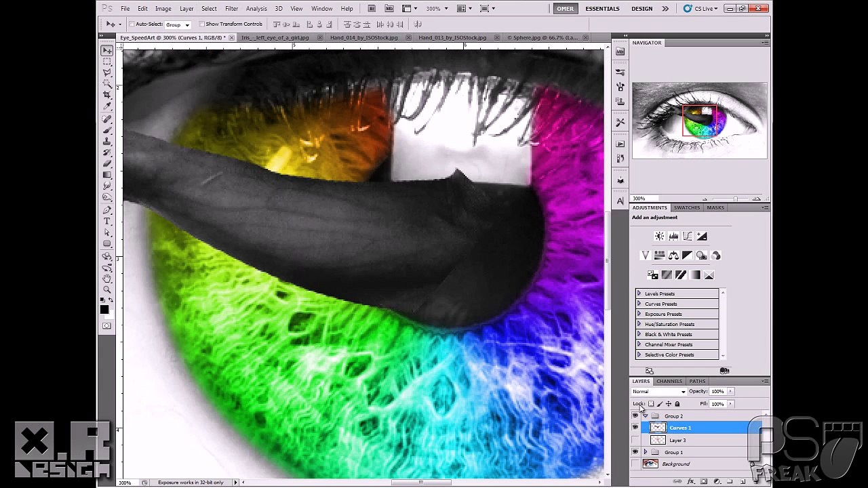Select the Clone Stamp tool
868x488 pixels.
[107, 142]
